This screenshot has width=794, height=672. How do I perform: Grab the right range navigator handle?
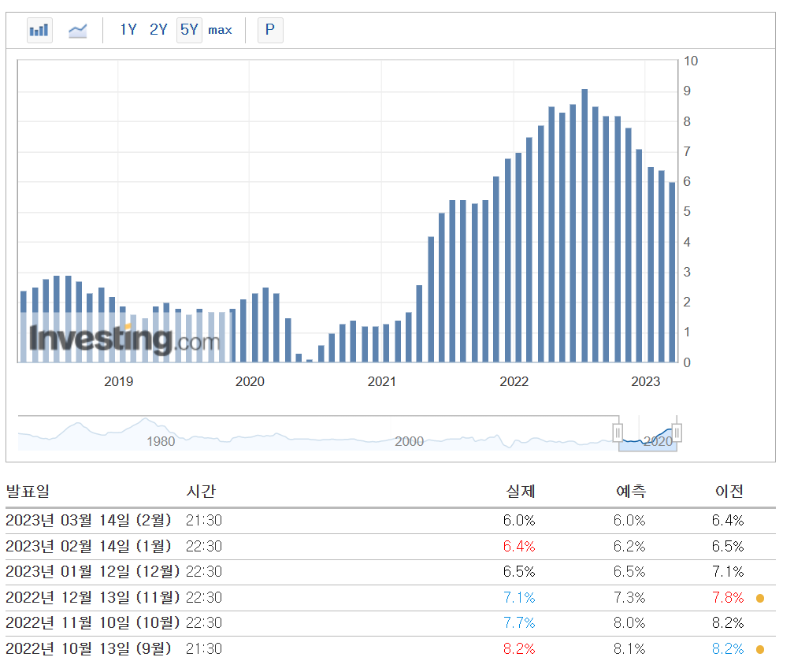677,433
